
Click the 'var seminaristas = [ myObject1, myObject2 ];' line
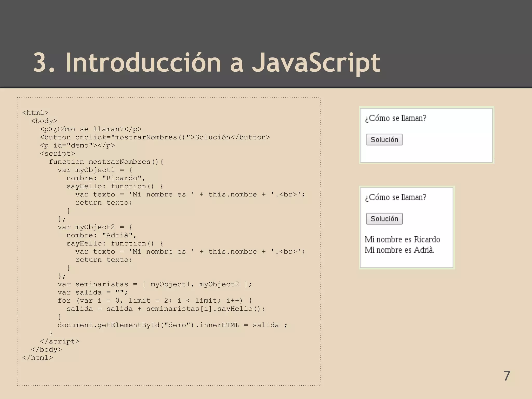[155, 284]
